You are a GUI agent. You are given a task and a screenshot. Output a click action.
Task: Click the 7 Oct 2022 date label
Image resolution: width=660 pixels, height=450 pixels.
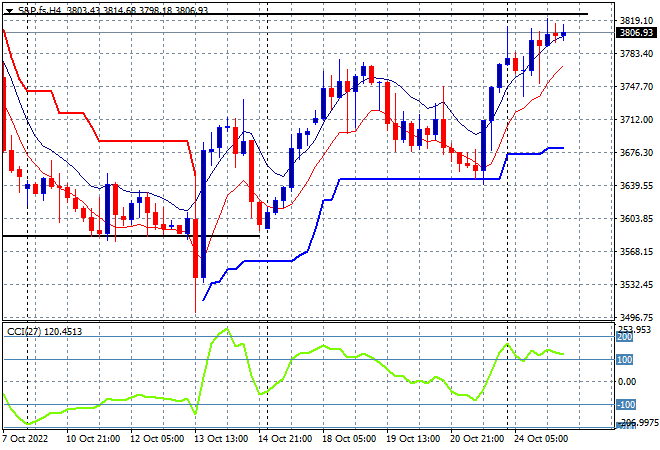(x=25, y=439)
